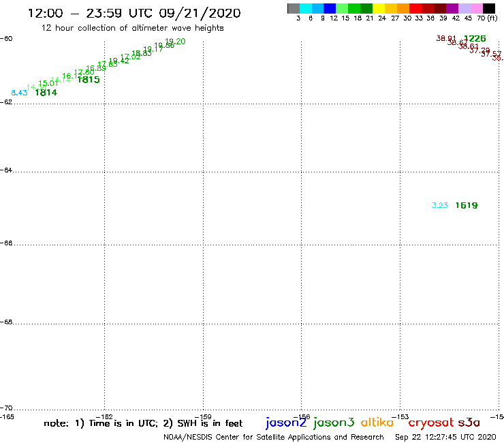This screenshot has width=504, height=443.
Task: Click the bold '1815' time label
Action: point(89,80)
